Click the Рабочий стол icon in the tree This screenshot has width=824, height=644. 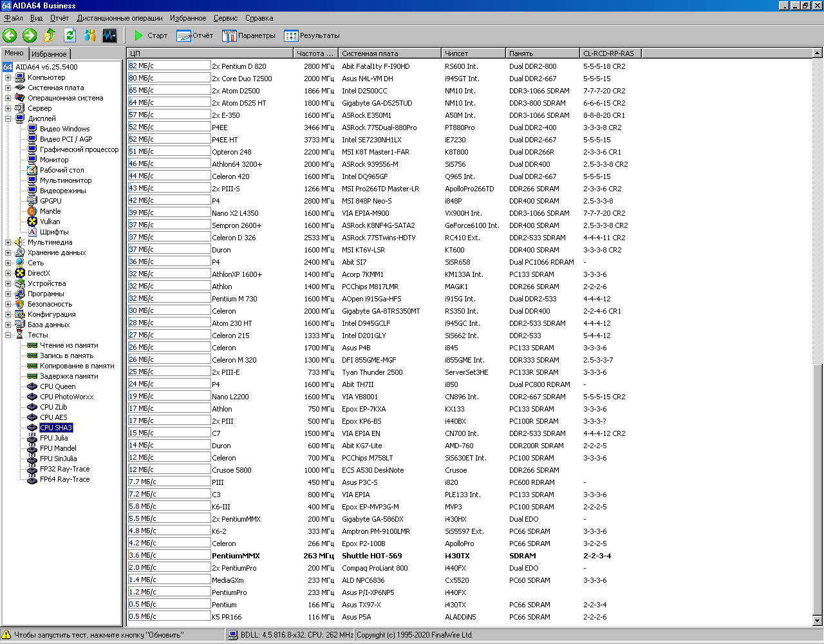32,170
